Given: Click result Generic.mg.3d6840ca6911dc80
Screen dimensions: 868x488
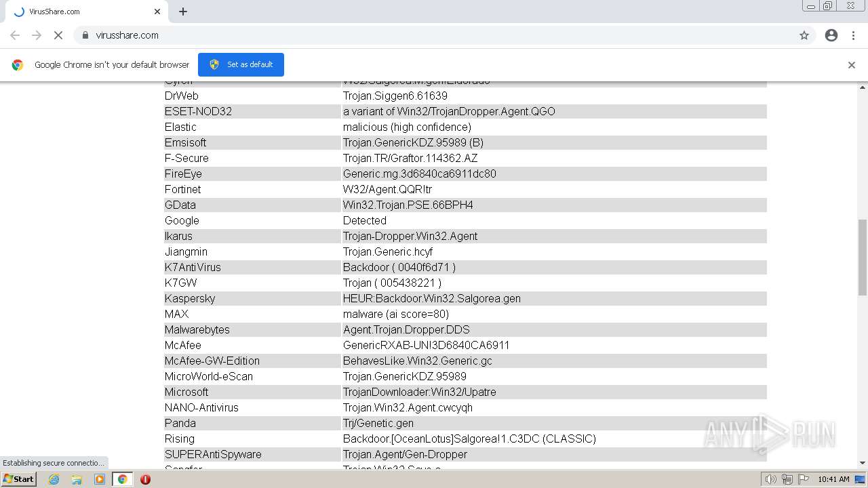Looking at the screenshot, I should coord(420,174).
